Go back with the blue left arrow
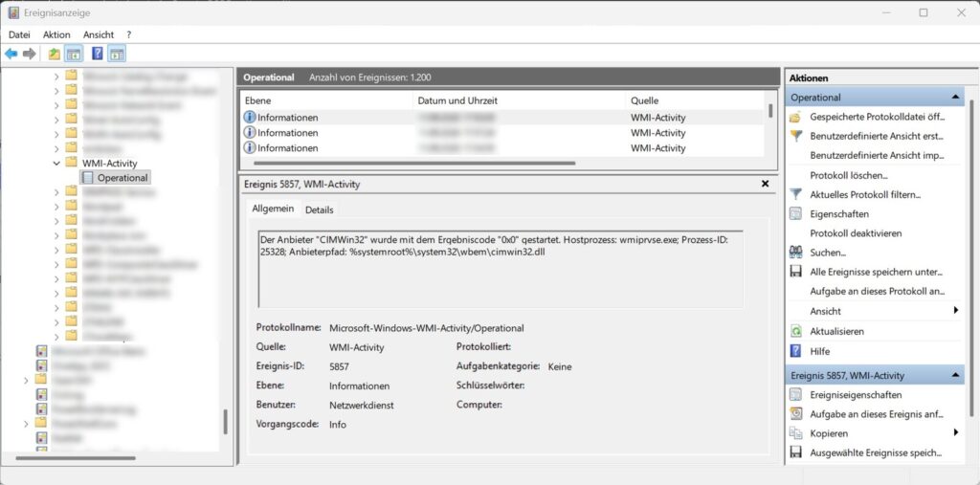 click(x=11, y=55)
